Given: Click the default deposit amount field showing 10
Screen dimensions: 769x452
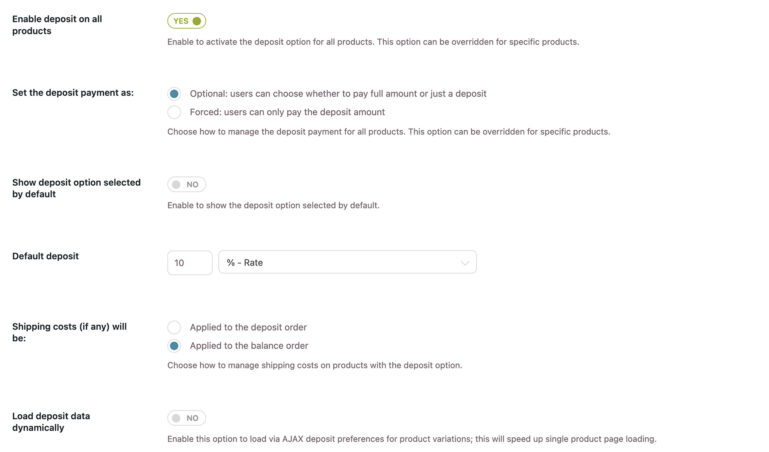Looking at the screenshot, I should click(190, 263).
